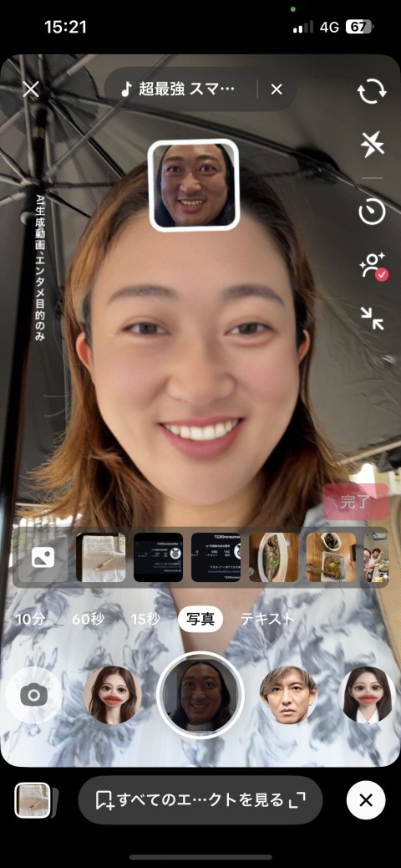Viewport: 401px width, 868px height.
Task: Flip the camera with the rotate arrows icon
Action: pos(372,92)
